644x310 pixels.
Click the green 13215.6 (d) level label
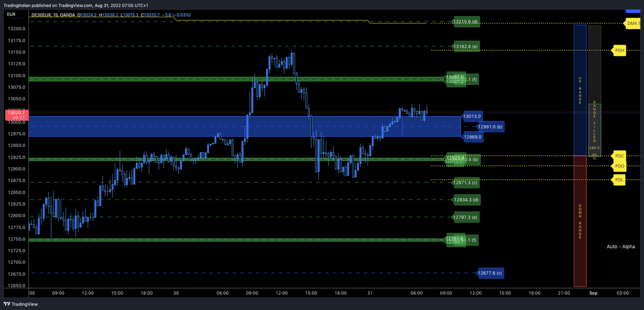(466, 22)
